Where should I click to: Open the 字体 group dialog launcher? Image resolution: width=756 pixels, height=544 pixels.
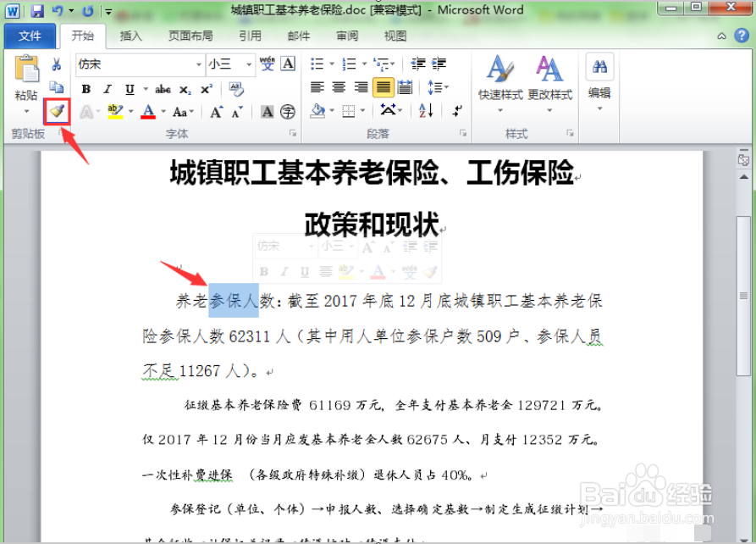coord(292,130)
